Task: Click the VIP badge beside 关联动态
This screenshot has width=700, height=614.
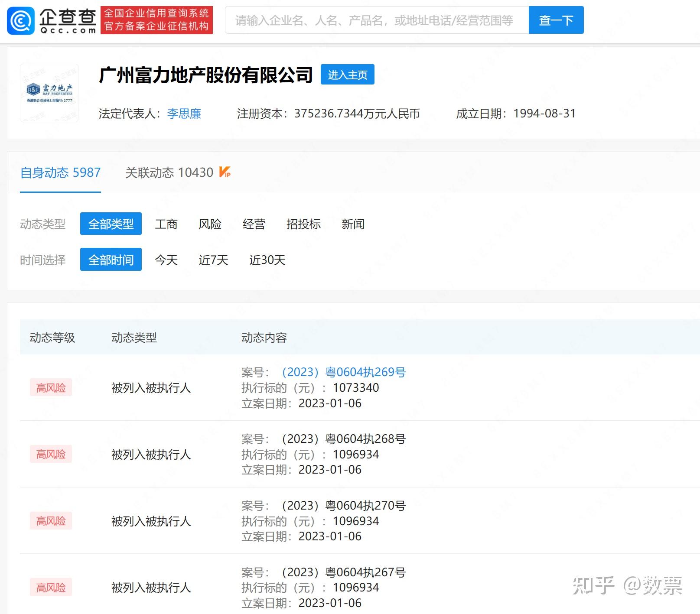Action: (225, 172)
